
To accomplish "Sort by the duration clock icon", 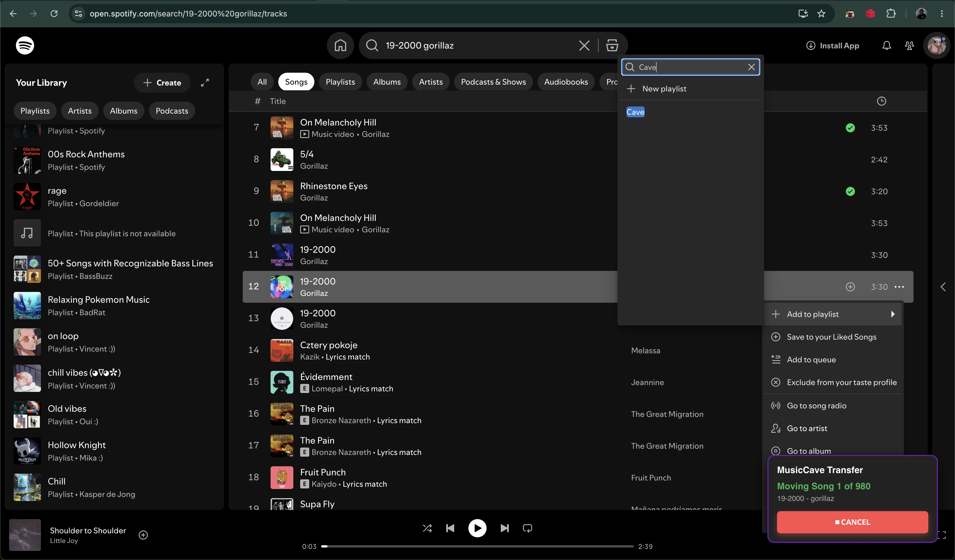I will 881,101.
